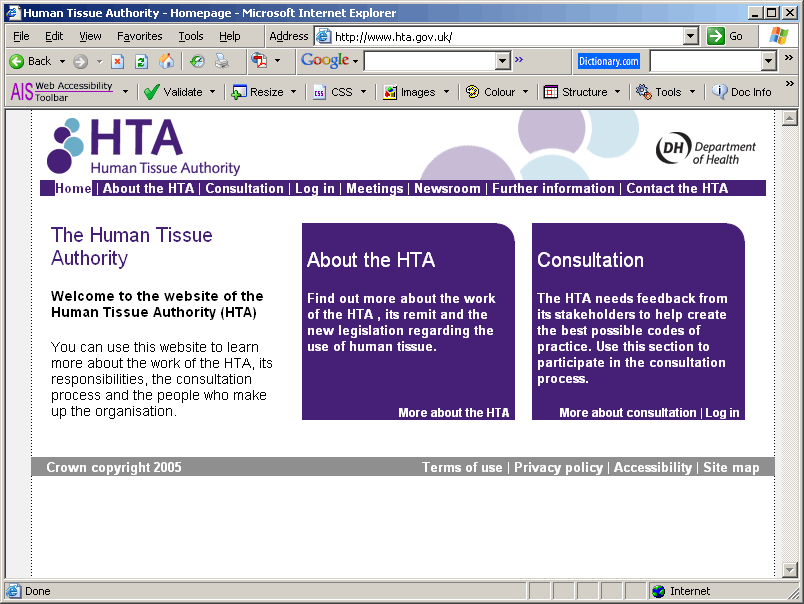This screenshot has width=804, height=604.
Task: Open the Home nav link
Action: [73, 188]
